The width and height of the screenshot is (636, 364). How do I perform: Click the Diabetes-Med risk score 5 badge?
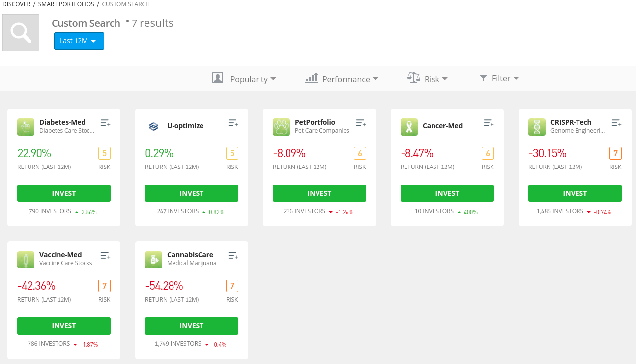(x=104, y=153)
